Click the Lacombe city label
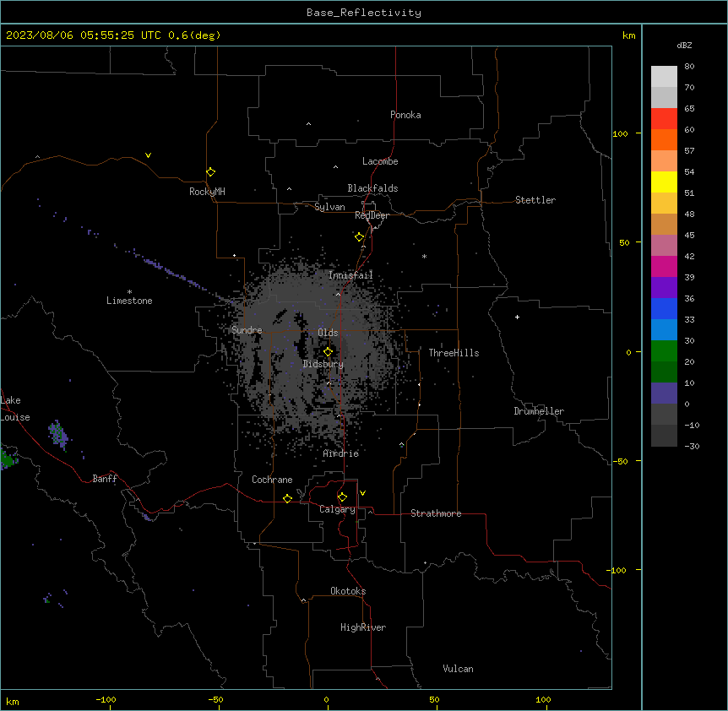The width and height of the screenshot is (728, 711). click(380, 161)
